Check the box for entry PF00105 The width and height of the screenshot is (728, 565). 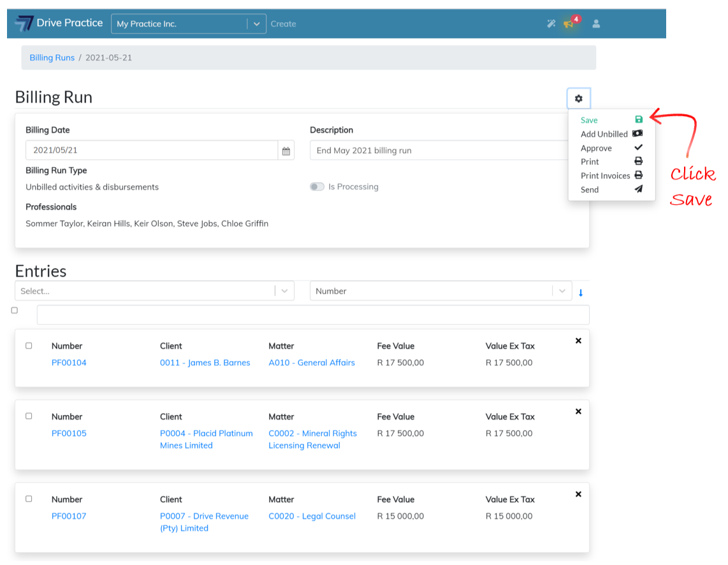click(x=29, y=416)
